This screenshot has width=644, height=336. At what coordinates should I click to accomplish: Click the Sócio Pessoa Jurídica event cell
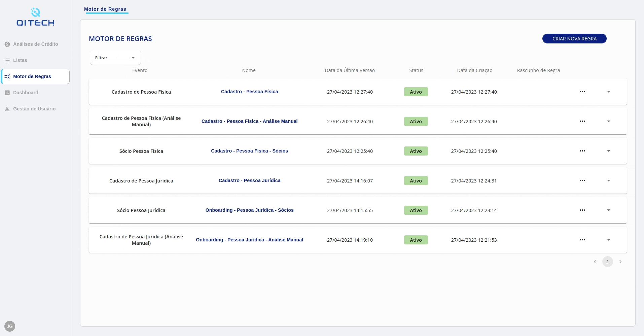[141, 210]
